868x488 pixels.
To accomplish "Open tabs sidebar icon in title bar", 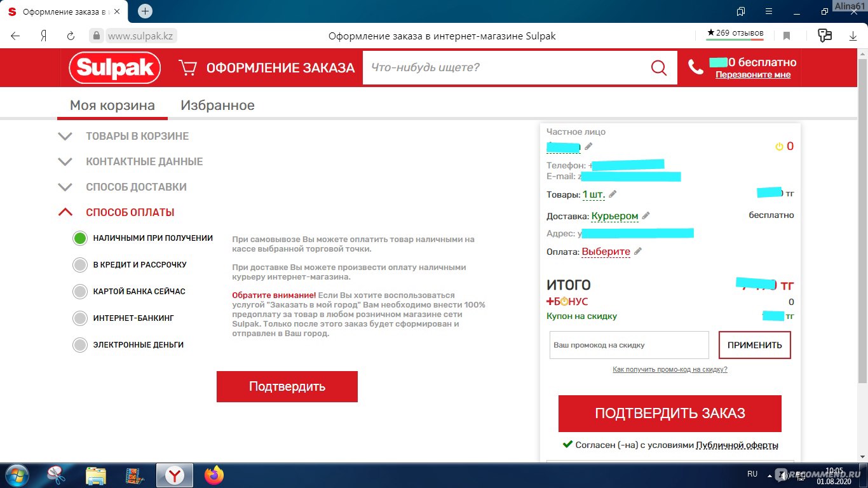I will [741, 11].
